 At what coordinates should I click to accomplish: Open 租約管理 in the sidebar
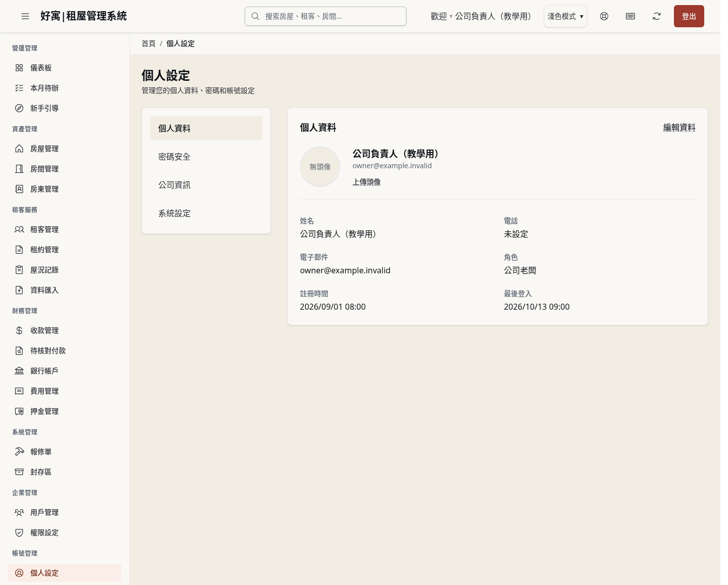[x=65, y=250]
